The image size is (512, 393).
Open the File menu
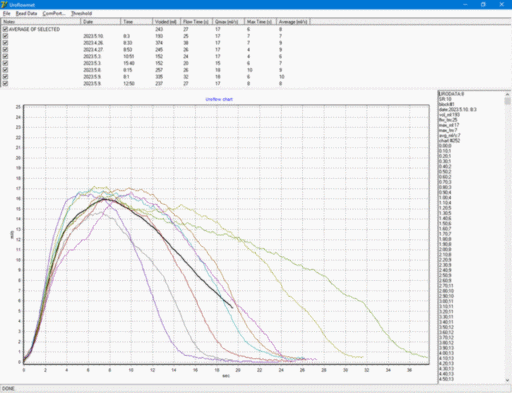coord(6,13)
